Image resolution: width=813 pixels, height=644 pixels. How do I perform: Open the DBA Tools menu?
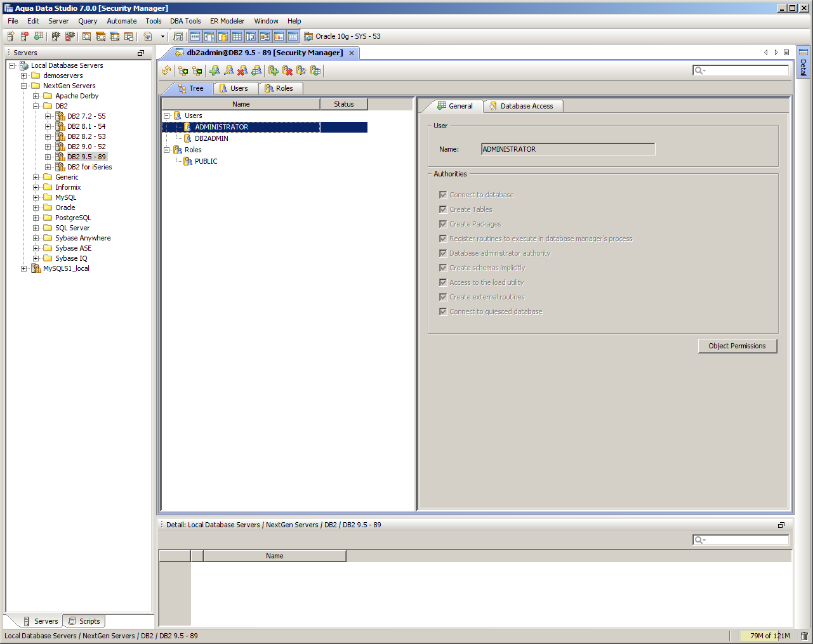point(185,21)
